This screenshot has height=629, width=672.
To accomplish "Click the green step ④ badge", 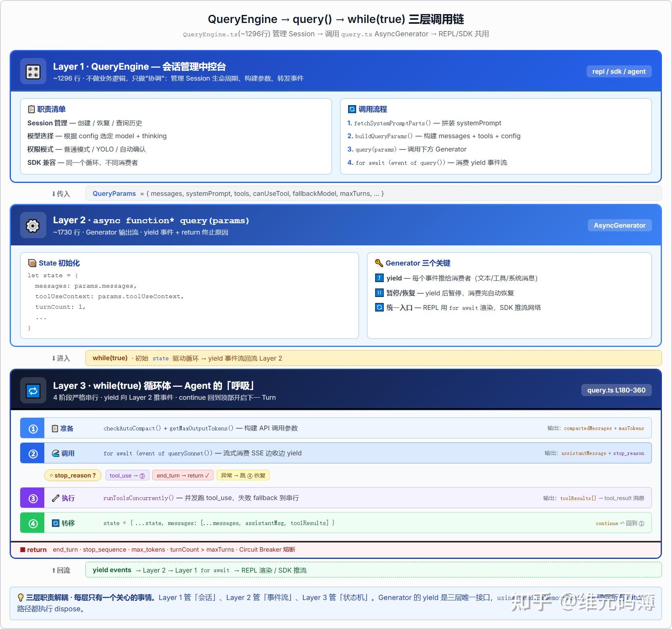I will tap(33, 523).
